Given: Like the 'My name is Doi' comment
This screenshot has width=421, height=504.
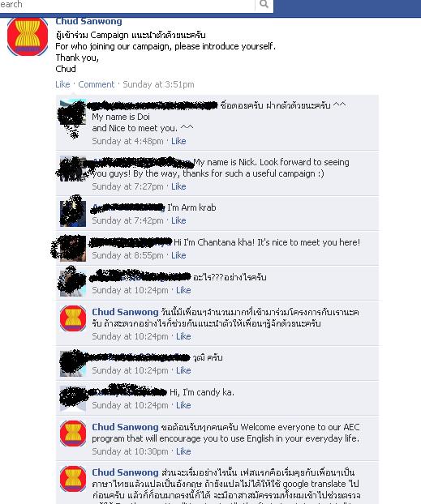Looking at the screenshot, I should (178, 141).
